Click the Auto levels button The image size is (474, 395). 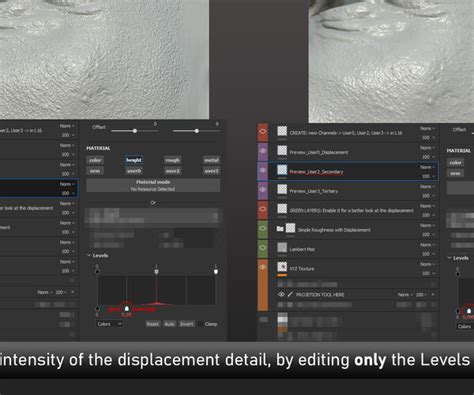[x=169, y=324]
